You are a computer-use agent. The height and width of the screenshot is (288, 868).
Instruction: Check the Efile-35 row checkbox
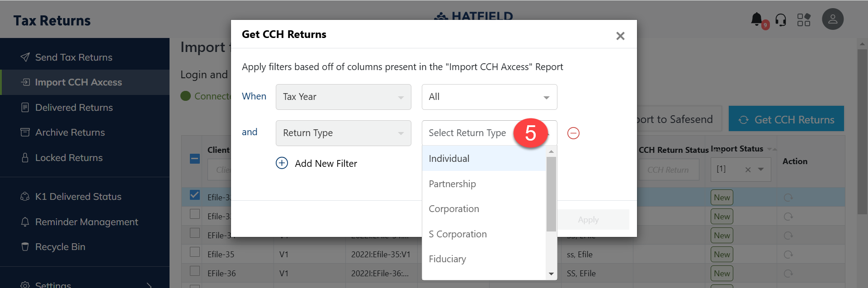point(195,252)
